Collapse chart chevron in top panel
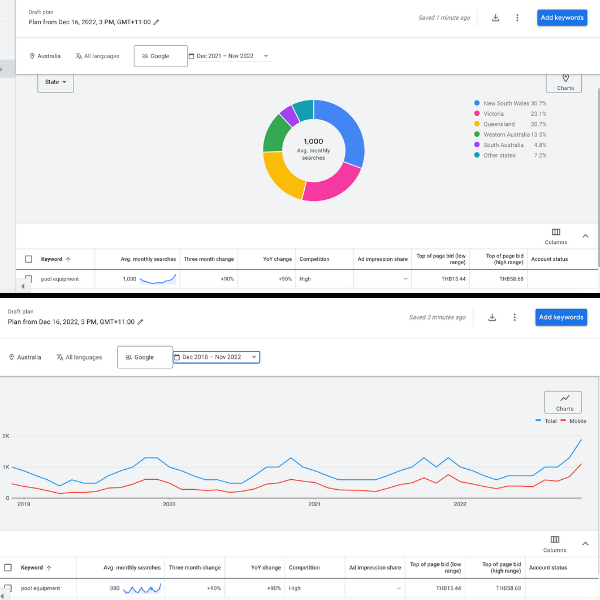The image size is (600, 600). click(585, 236)
